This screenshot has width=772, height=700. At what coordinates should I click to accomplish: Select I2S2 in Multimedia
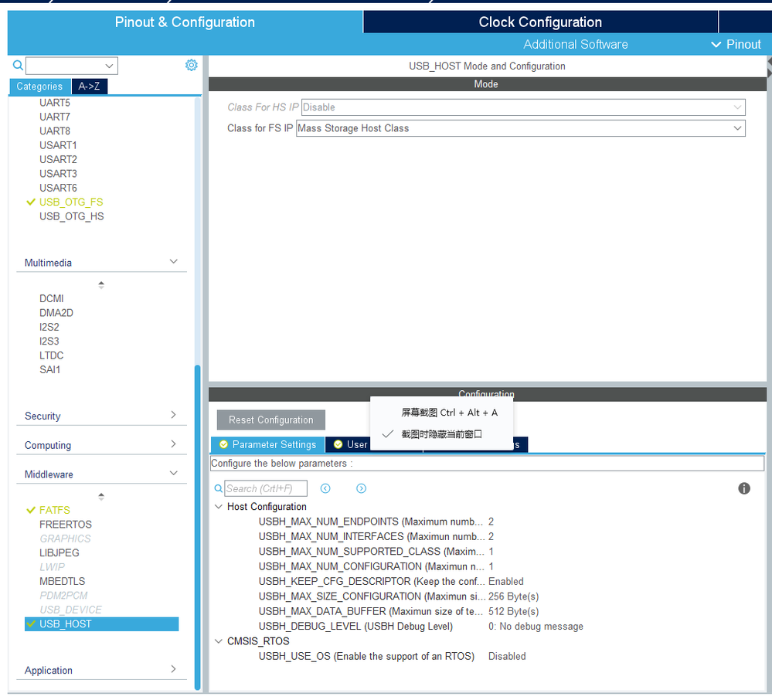[x=49, y=327]
